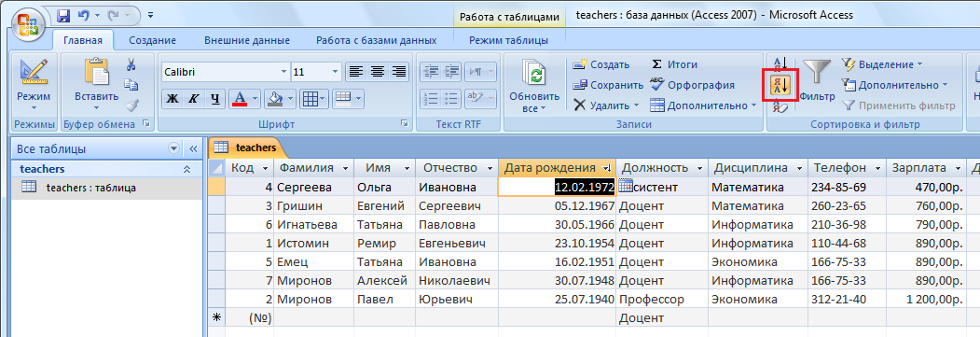
Task: Collapse the teachers group in navigation pane
Action: tap(186, 170)
